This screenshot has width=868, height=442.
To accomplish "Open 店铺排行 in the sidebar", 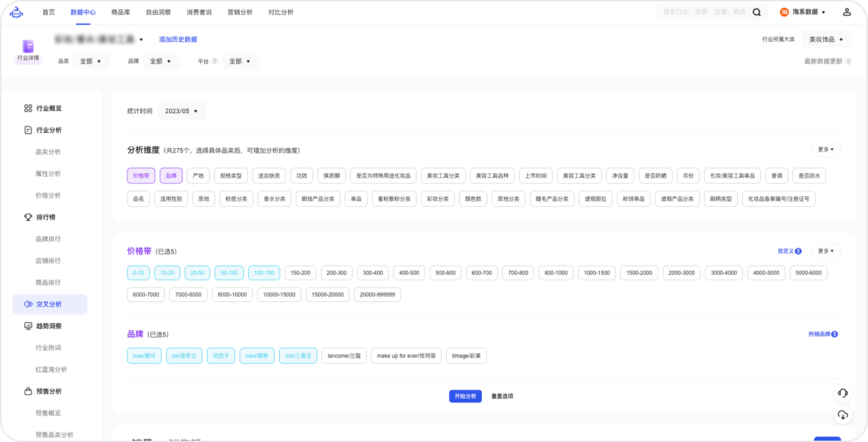I will pos(48,261).
